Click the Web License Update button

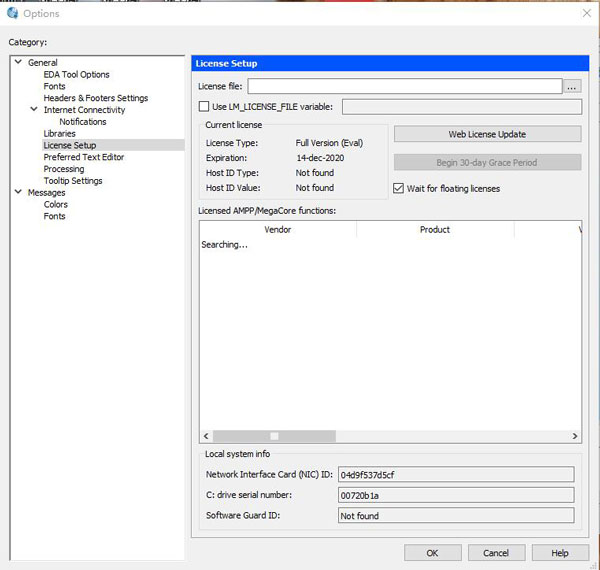pyautogui.click(x=487, y=134)
